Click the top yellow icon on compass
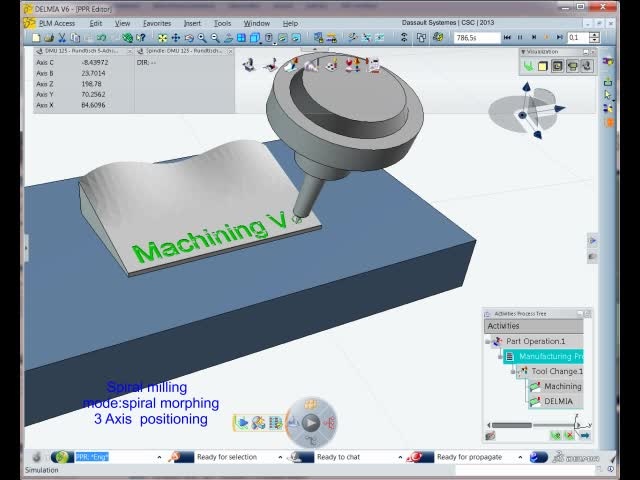The image size is (640, 480). (311, 404)
